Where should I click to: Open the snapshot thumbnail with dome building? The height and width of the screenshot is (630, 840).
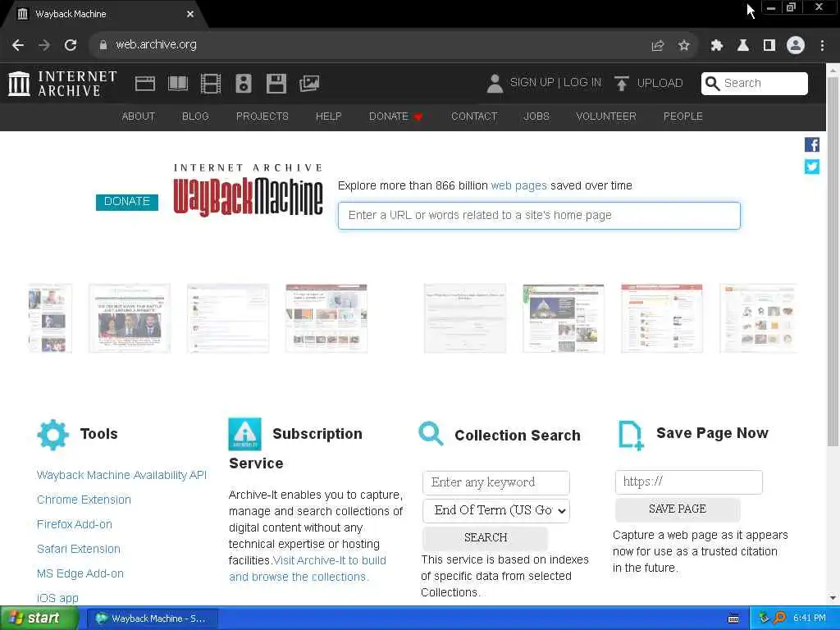click(x=563, y=318)
